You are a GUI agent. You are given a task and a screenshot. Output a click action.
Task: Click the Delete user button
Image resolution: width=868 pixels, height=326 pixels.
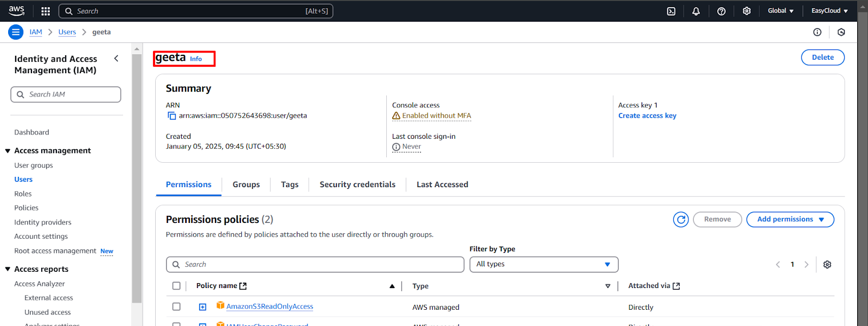822,57
